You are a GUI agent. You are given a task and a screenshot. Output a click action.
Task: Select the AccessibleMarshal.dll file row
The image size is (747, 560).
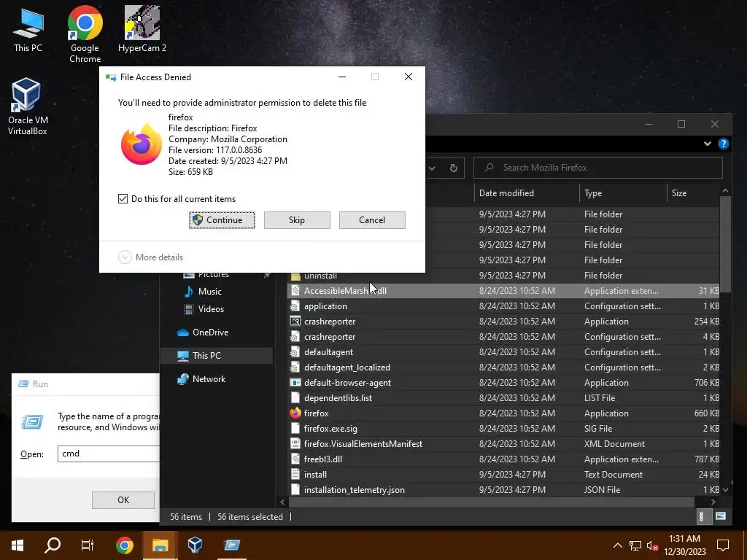[503, 291]
